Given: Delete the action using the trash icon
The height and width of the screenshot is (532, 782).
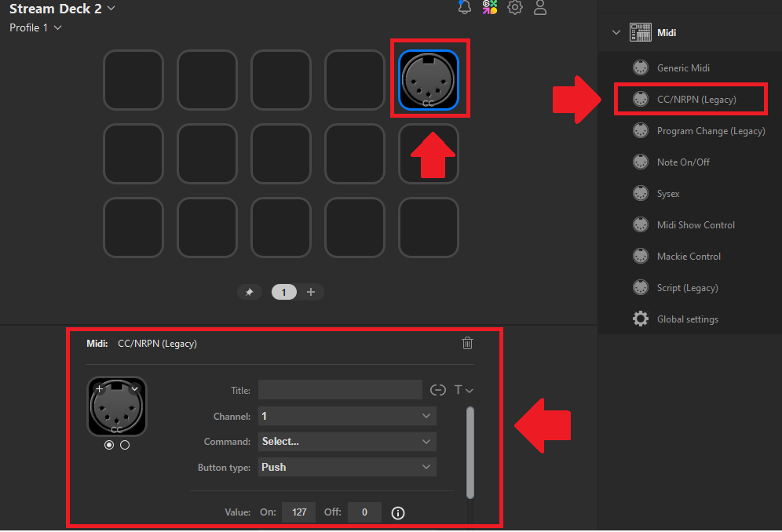Looking at the screenshot, I should pos(468,343).
